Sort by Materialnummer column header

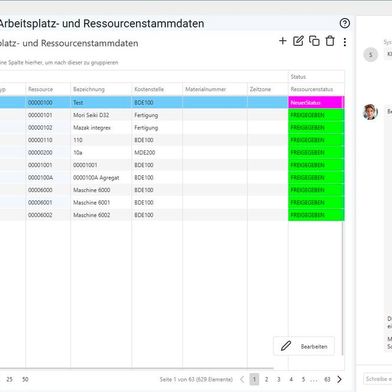(x=215, y=89)
